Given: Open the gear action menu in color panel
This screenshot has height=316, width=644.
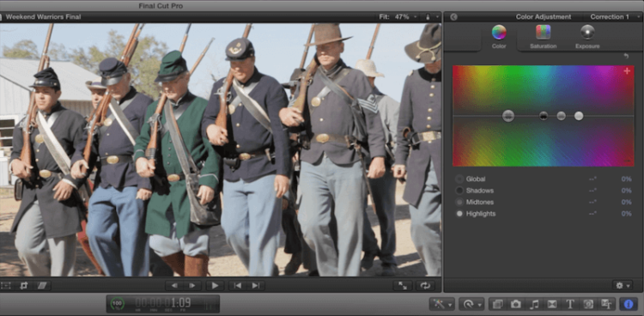Looking at the screenshot, I should tap(623, 286).
